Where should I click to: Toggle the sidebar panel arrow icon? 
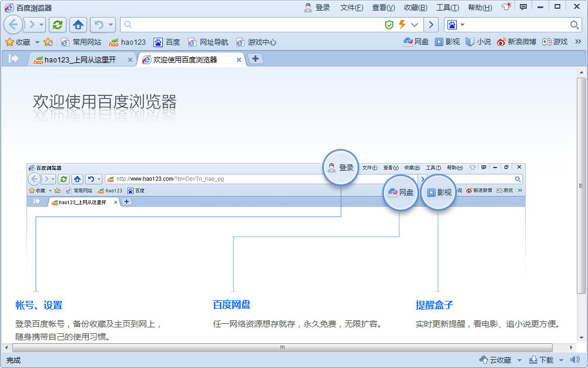(13, 58)
